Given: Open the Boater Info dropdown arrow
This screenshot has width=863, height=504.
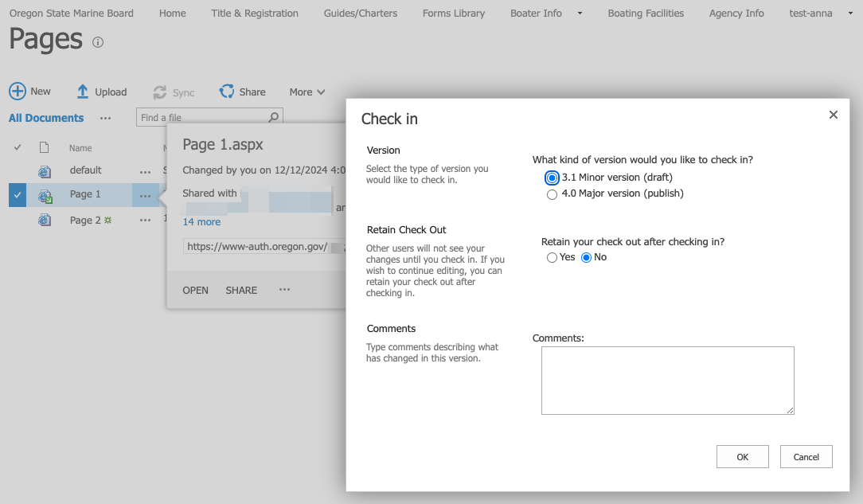Looking at the screenshot, I should [x=580, y=14].
